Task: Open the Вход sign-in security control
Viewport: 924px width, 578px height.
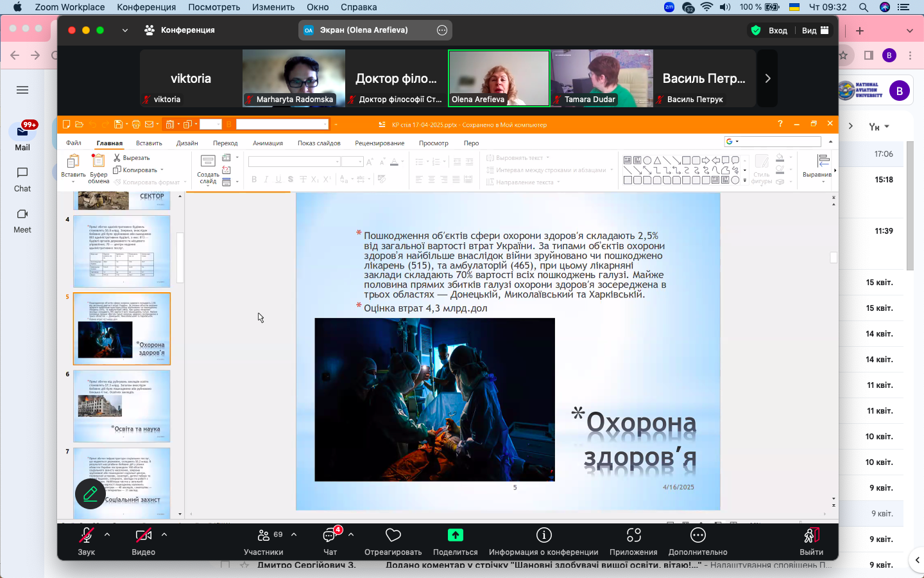Action: tap(769, 30)
